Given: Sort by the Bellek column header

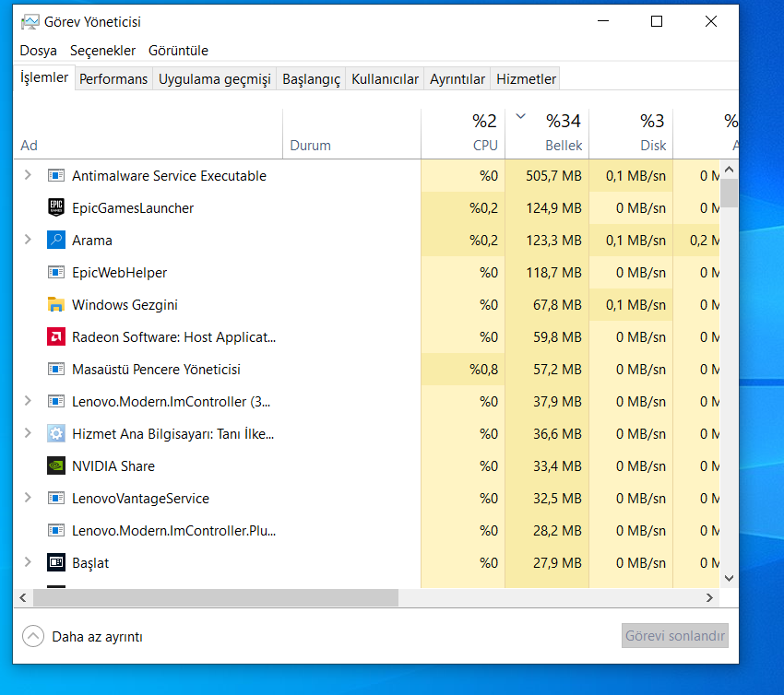Looking at the screenshot, I should pyautogui.click(x=547, y=134).
